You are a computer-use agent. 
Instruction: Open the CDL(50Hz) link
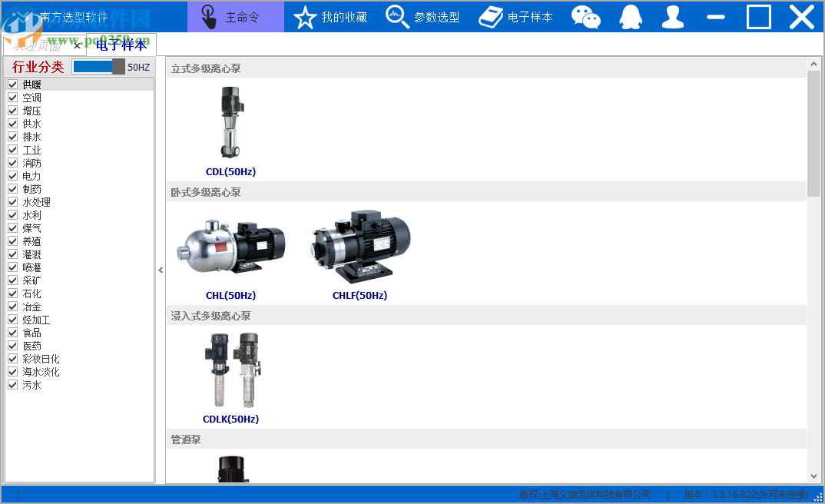point(231,171)
